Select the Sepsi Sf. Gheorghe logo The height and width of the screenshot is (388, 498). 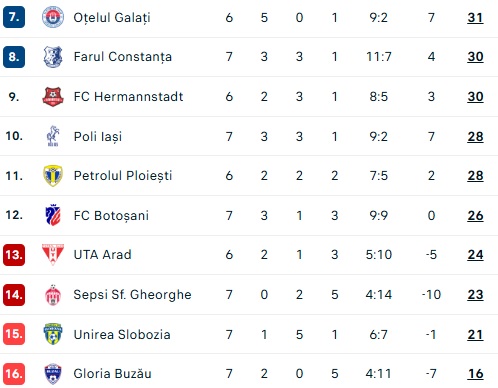click(x=53, y=295)
